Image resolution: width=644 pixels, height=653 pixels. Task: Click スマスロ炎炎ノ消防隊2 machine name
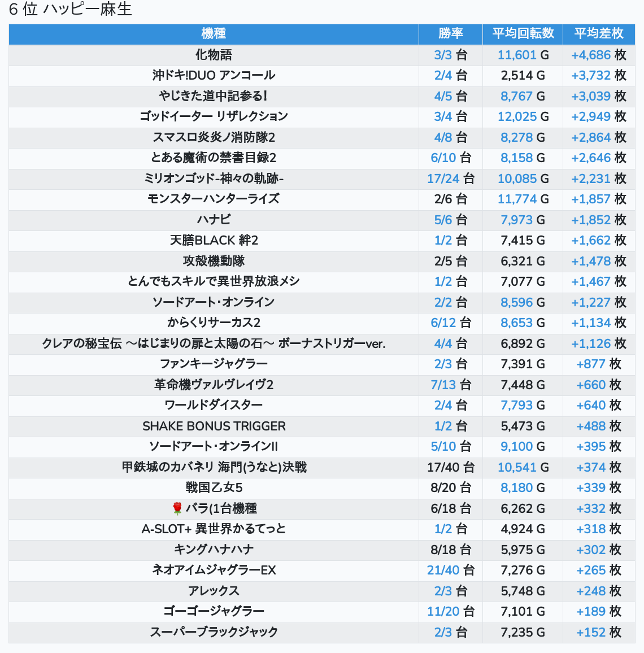[x=214, y=137]
